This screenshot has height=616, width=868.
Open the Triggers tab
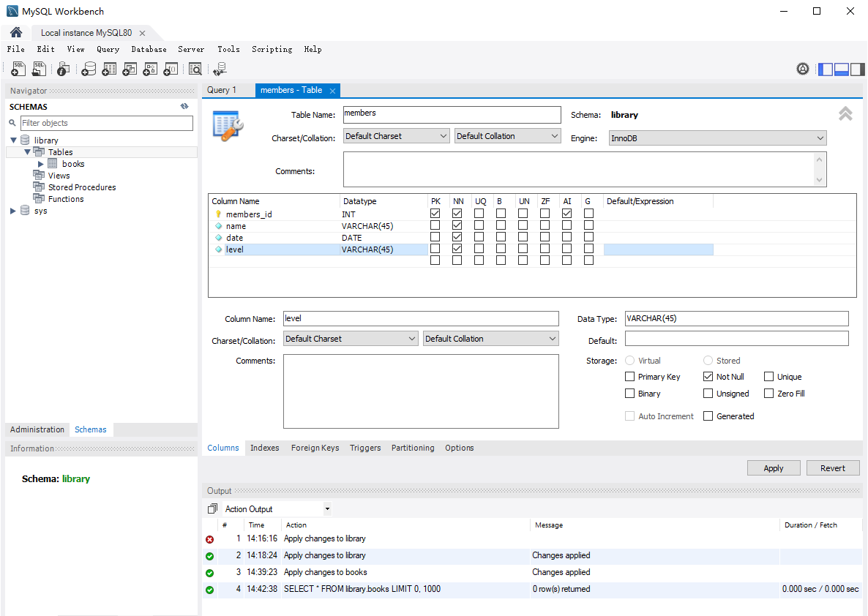365,448
